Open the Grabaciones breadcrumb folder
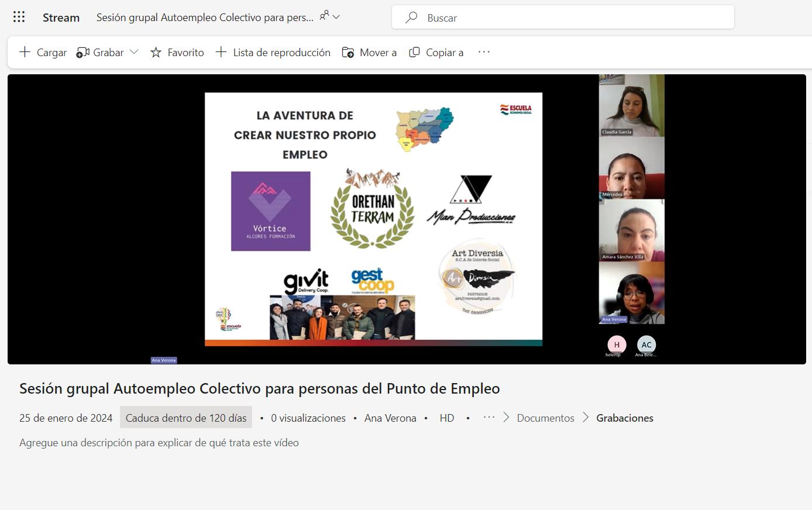Image resolution: width=812 pixels, height=510 pixels. pyautogui.click(x=625, y=418)
